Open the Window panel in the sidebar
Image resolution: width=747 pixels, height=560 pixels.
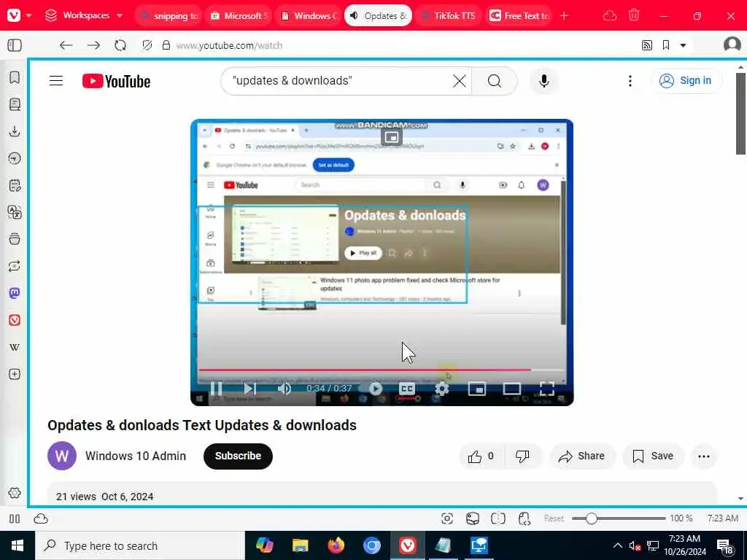15,239
